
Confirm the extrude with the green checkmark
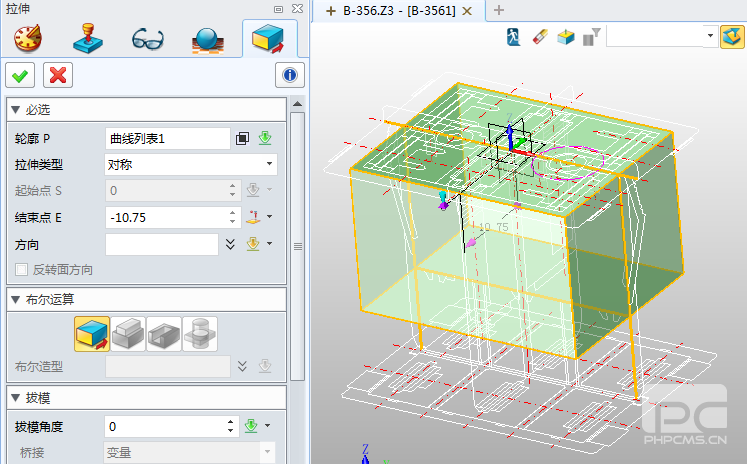[20, 74]
